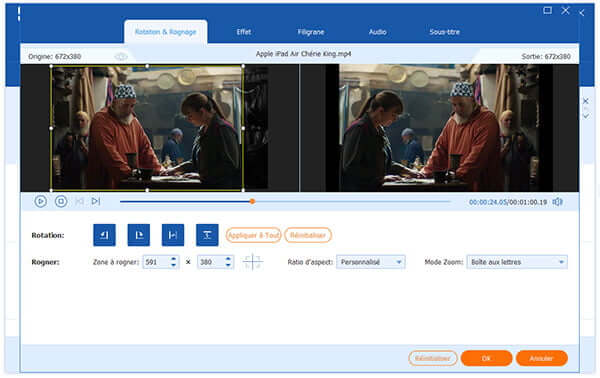
Task: Click Appliquer à Tout button
Action: pos(253,235)
